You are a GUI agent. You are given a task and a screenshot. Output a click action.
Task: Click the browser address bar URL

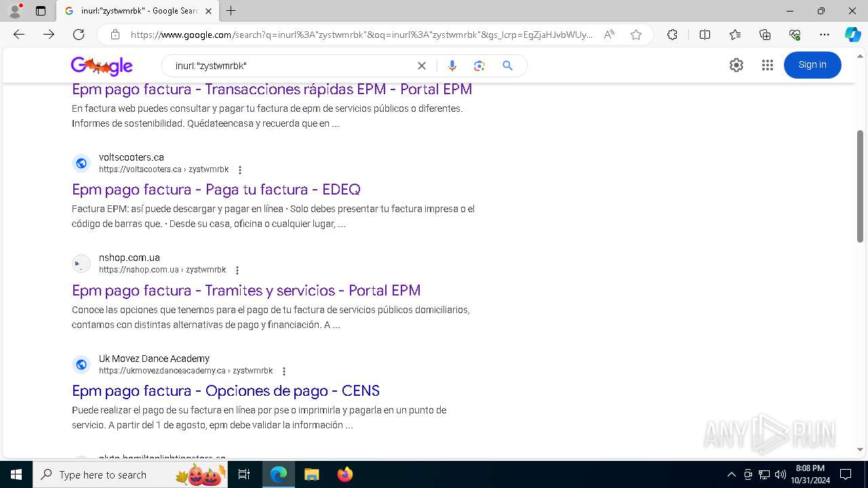coord(361,35)
